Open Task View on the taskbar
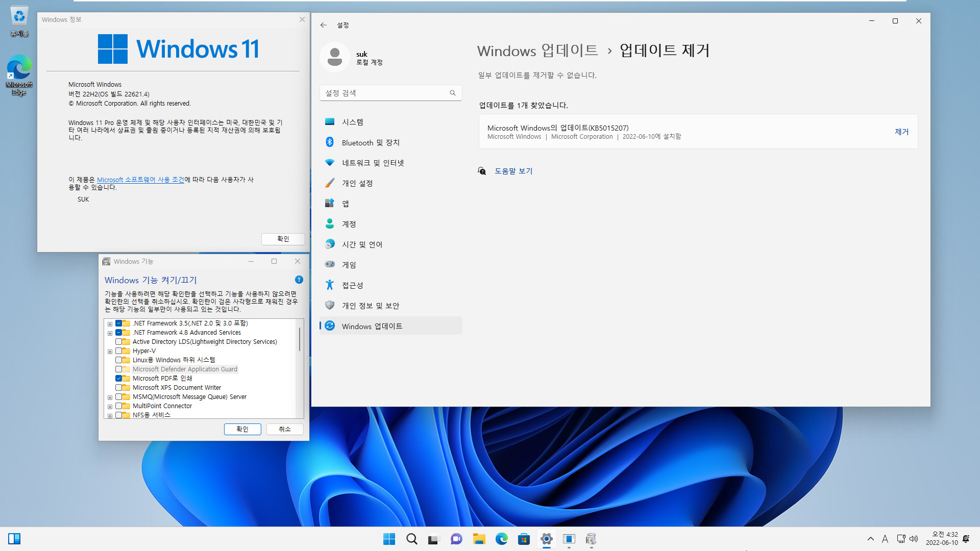 point(434,539)
